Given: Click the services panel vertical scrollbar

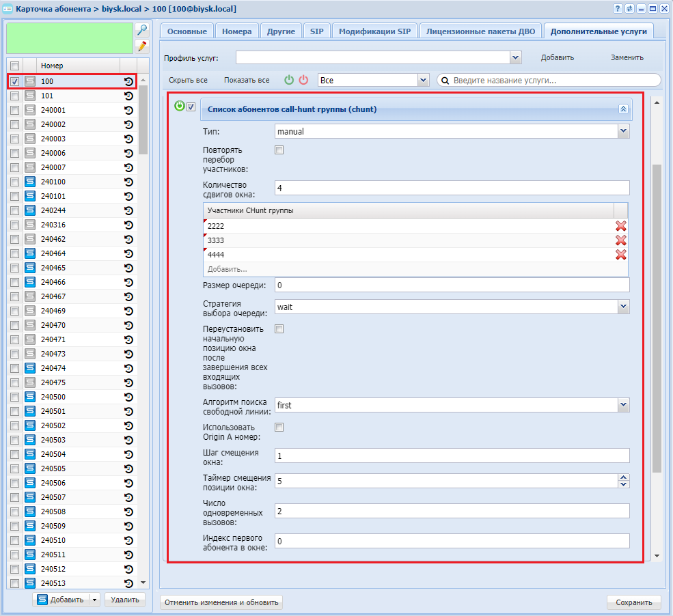Looking at the screenshot, I should coord(657,318).
